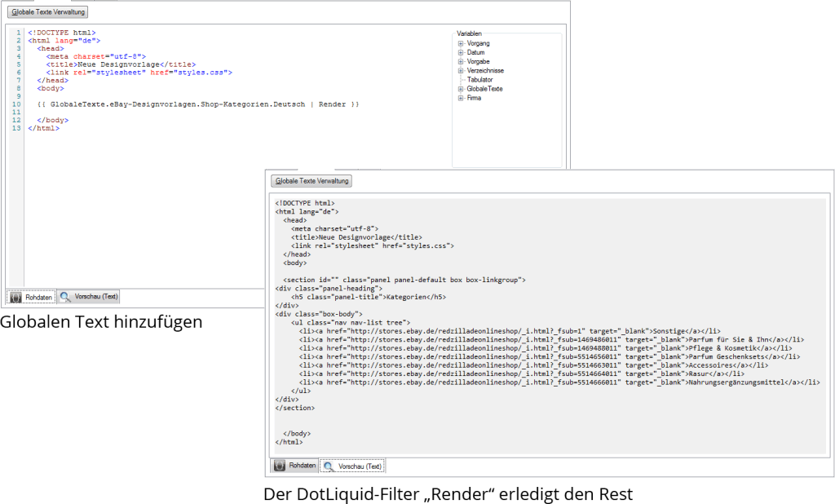Image resolution: width=835 pixels, height=504 pixels.
Task: Click Globale Texte Verwaltung button in lower preview window
Action: [311, 181]
